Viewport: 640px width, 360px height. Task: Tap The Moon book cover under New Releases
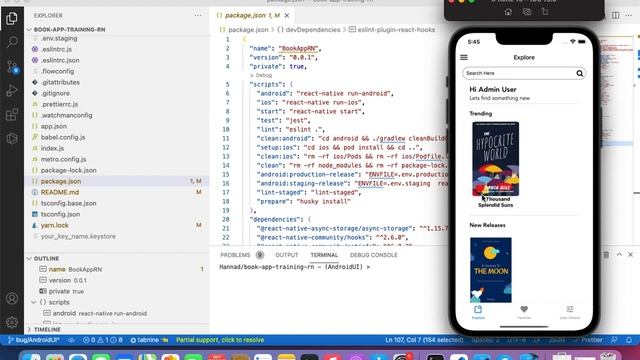pos(491,270)
